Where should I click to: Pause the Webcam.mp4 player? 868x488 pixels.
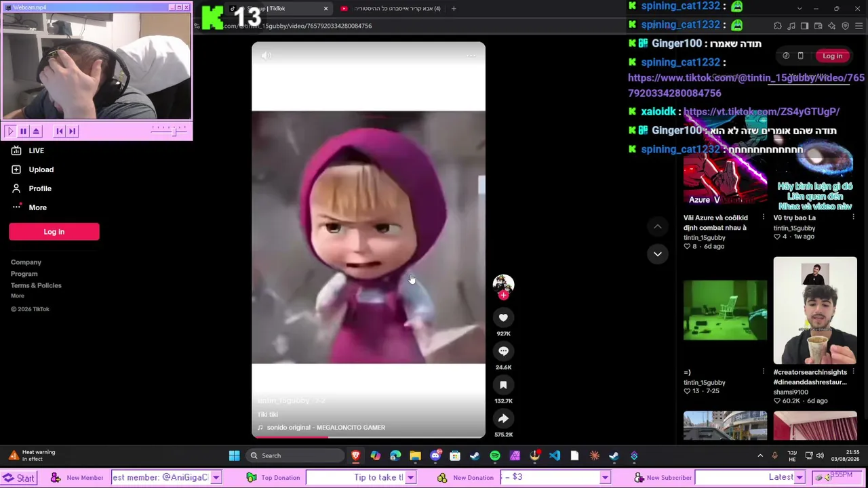[23, 131]
